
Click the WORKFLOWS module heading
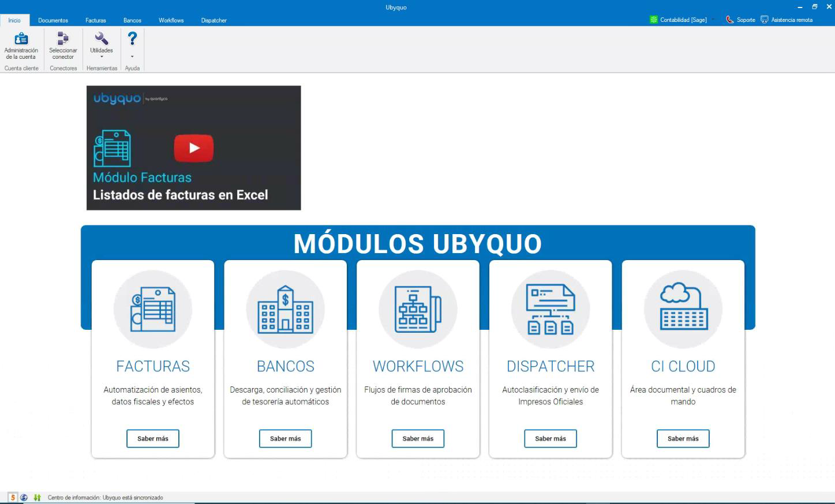click(418, 366)
